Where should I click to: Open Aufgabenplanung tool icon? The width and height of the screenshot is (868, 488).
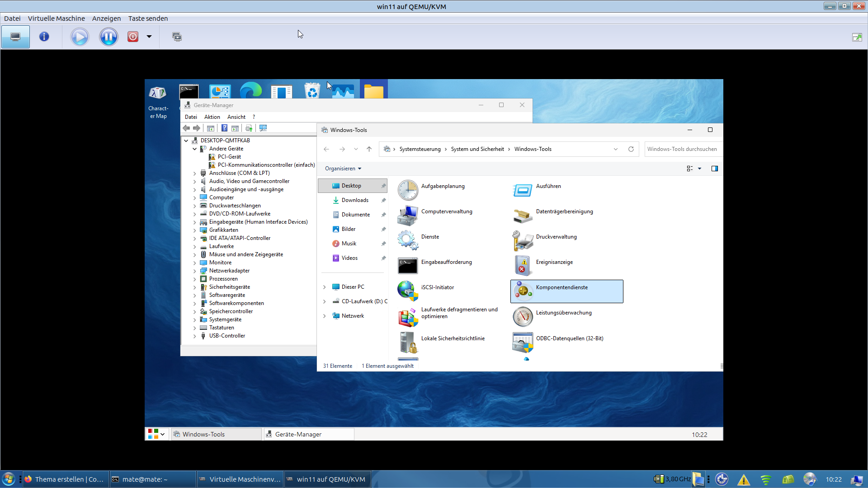(x=408, y=190)
